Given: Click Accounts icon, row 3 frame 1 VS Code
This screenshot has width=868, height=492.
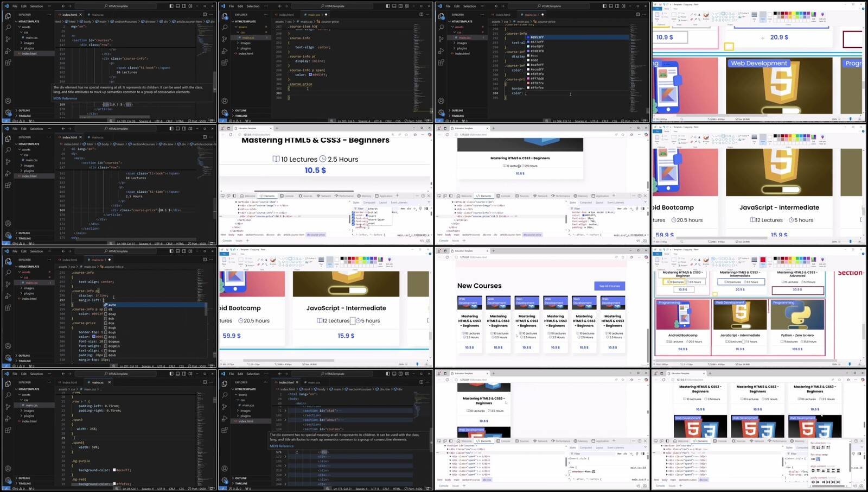Looking at the screenshot, I should [8, 346].
